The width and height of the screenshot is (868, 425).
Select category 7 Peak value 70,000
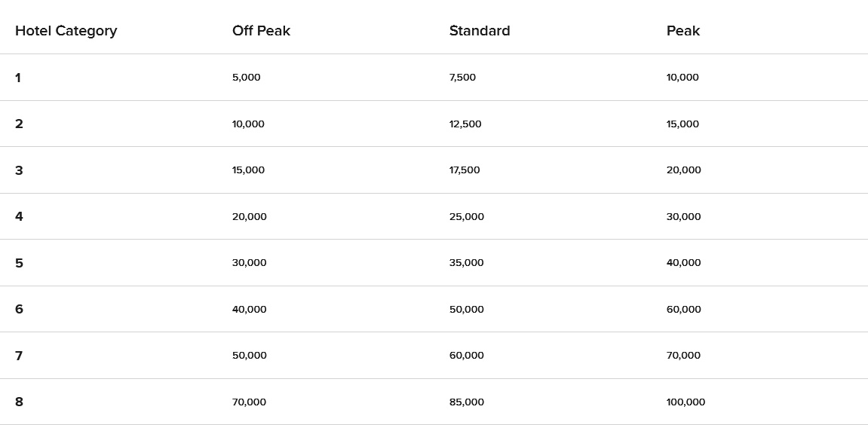(x=684, y=355)
